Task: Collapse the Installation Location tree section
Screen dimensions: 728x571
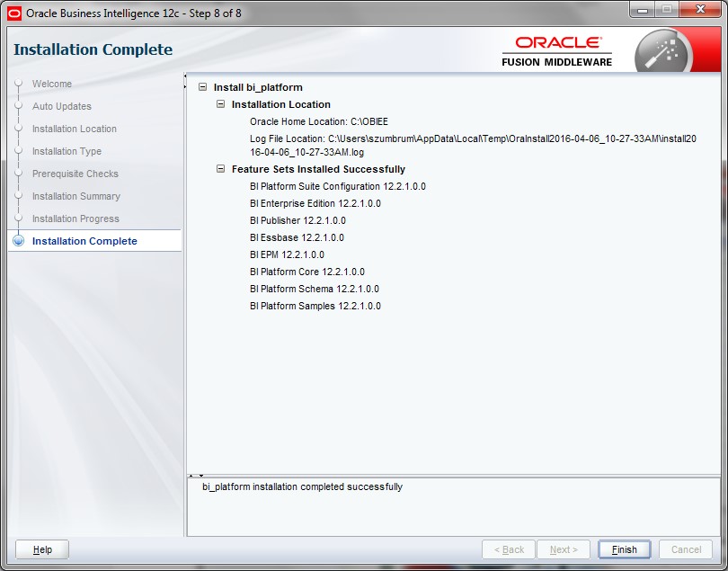Action: click(x=221, y=104)
